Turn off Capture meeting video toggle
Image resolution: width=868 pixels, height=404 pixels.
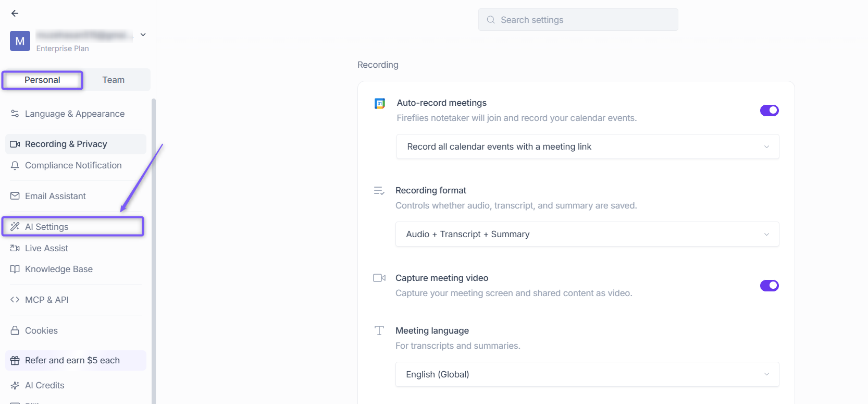(x=769, y=286)
